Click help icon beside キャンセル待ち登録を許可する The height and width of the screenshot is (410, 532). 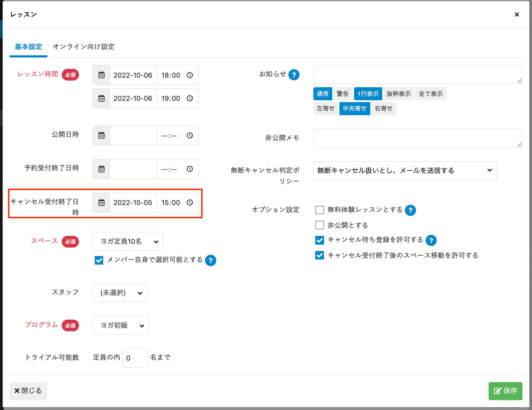(431, 240)
